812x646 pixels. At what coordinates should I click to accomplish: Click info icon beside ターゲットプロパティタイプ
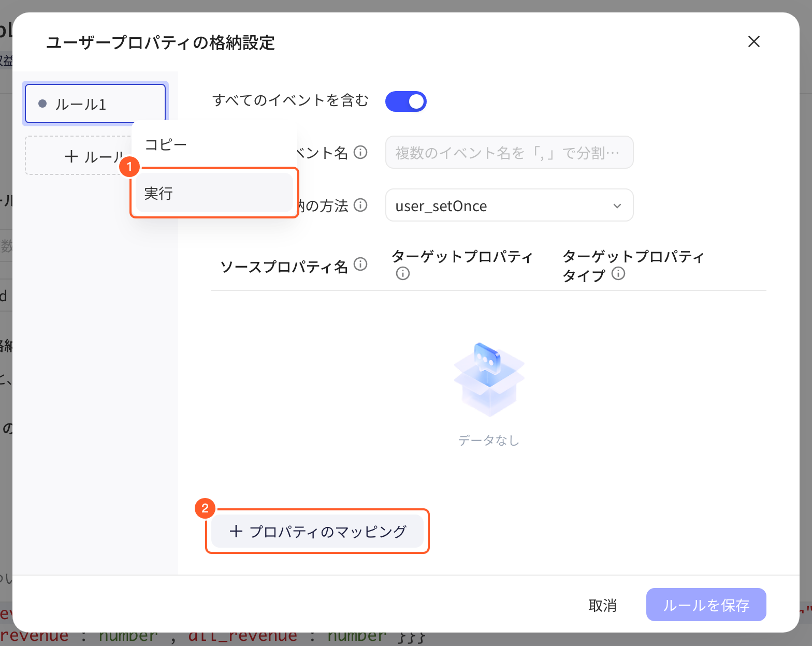(618, 273)
